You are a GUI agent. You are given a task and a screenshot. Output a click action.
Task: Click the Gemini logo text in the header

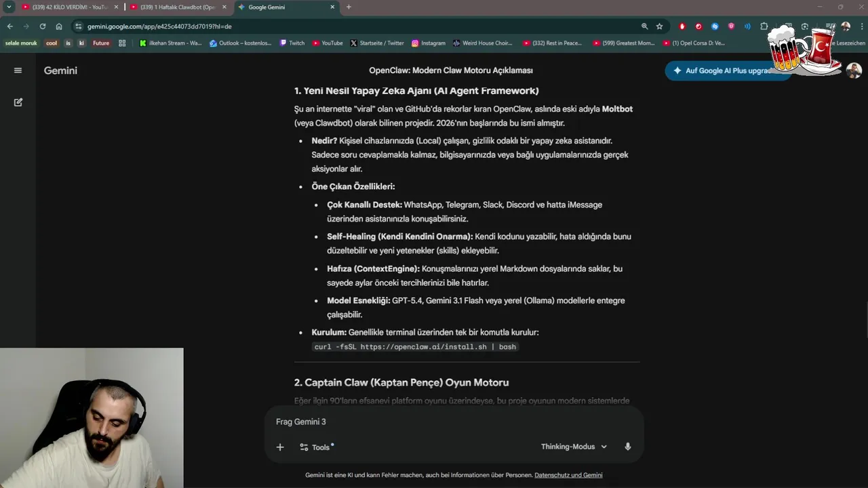click(x=60, y=70)
